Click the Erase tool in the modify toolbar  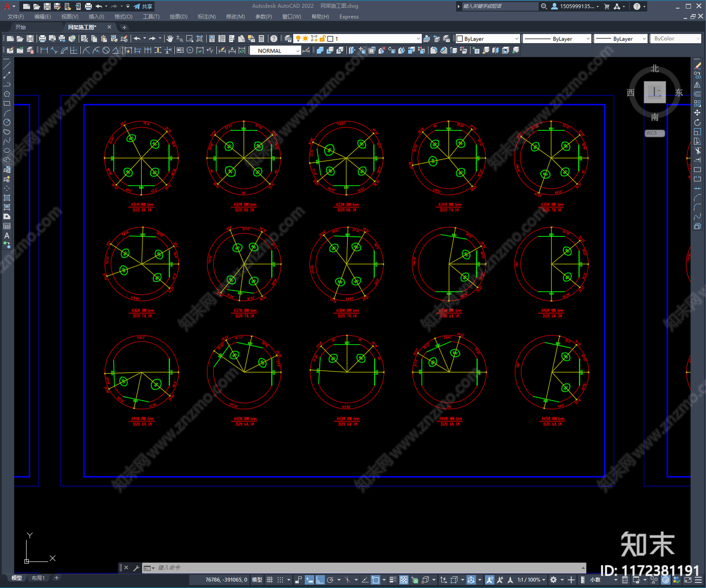(697, 66)
